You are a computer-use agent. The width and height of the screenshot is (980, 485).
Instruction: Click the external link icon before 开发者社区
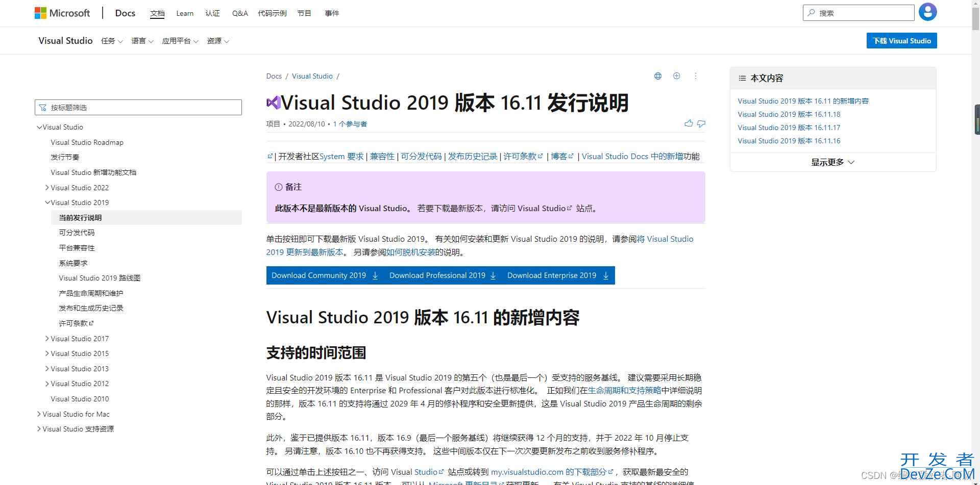[x=270, y=156]
